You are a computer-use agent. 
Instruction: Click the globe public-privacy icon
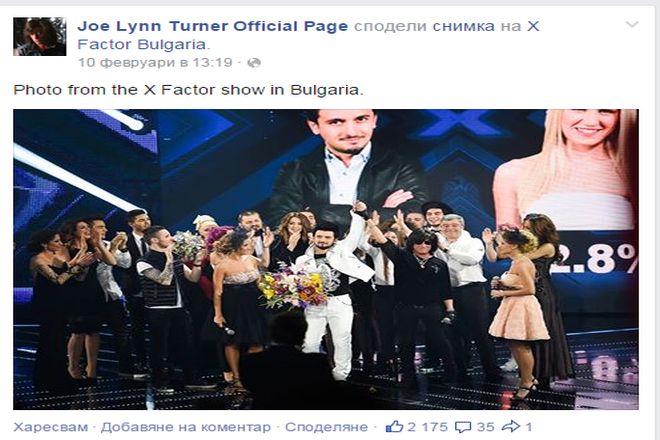254,63
